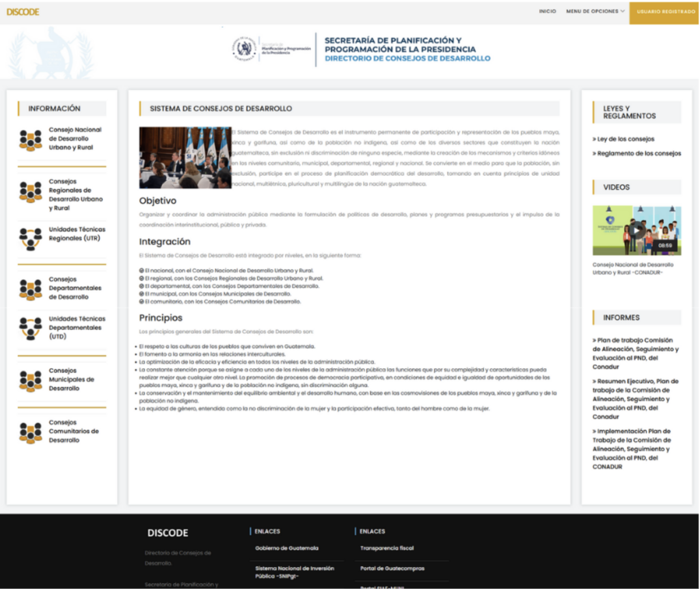Open Reglamento de los consejos link
The height and width of the screenshot is (589, 700).
click(636, 153)
